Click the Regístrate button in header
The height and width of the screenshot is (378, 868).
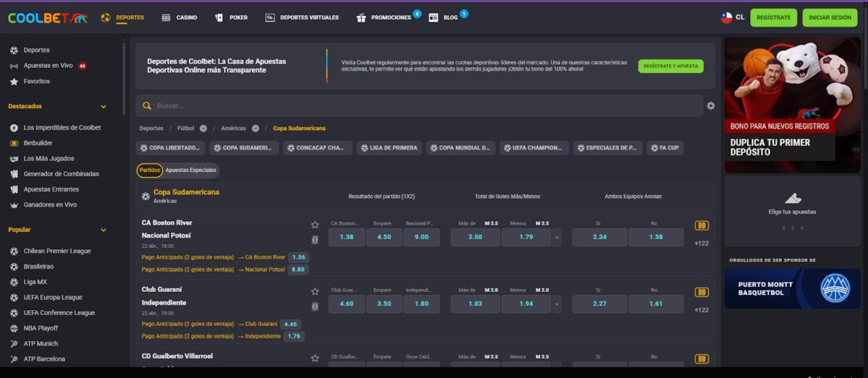(773, 17)
